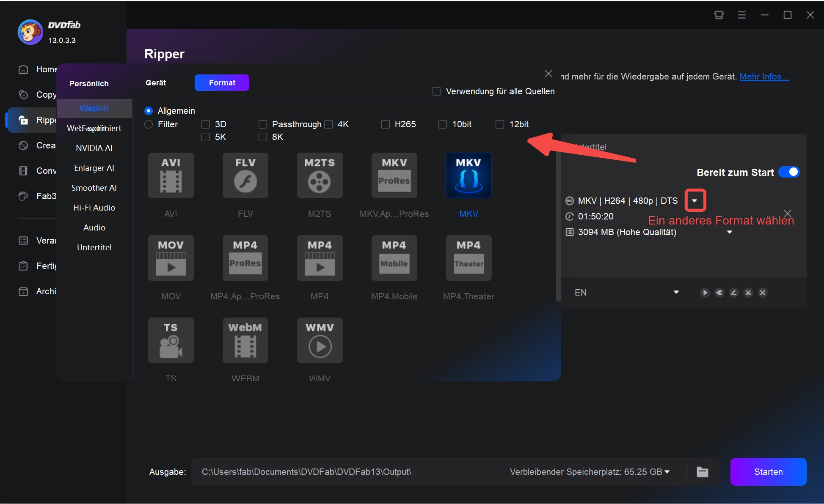
Task: Choose the MOV format icon
Action: tap(171, 258)
